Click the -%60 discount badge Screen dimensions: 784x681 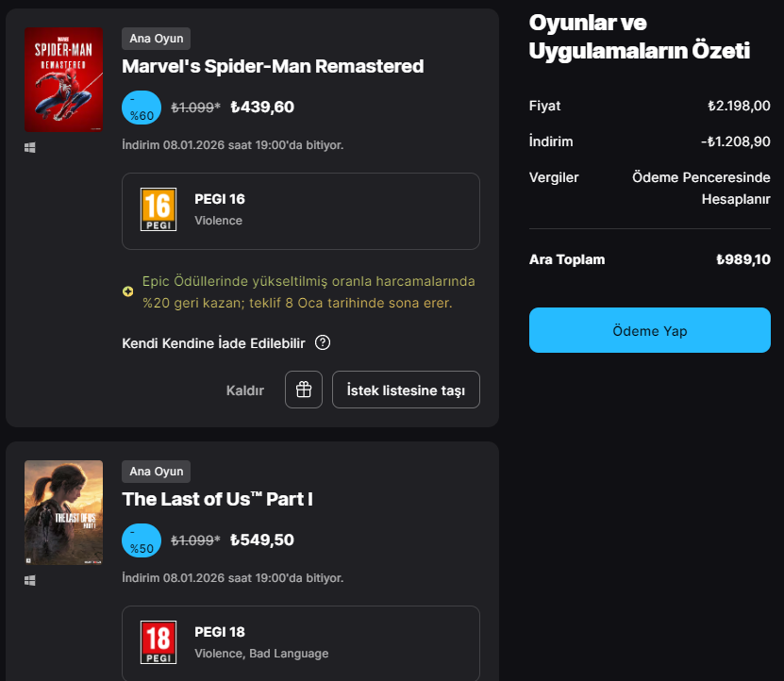(142, 108)
